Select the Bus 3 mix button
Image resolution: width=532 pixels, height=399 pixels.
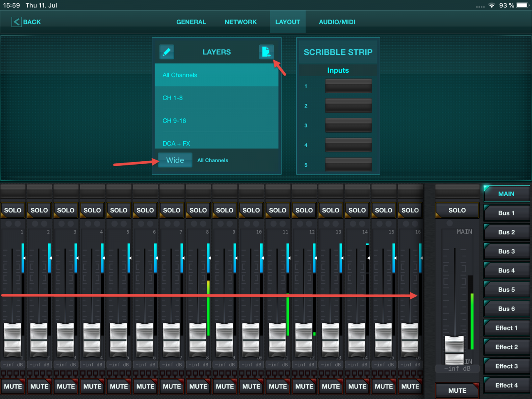pyautogui.click(x=506, y=251)
